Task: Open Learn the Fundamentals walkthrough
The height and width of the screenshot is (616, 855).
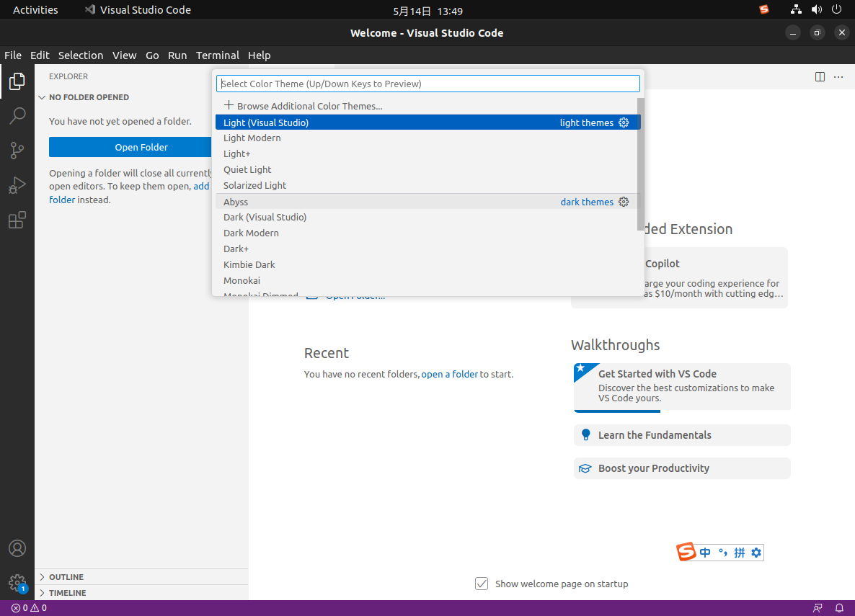Action: (682, 435)
